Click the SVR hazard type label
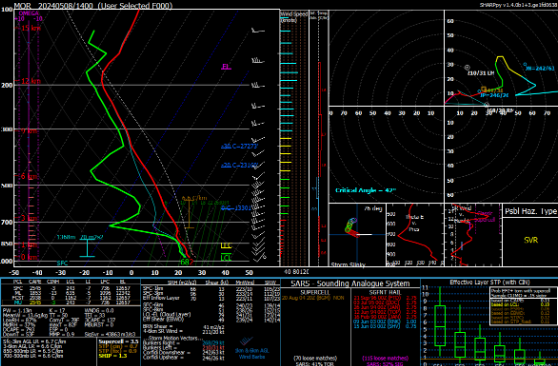This screenshot has height=366, width=558. (530, 240)
